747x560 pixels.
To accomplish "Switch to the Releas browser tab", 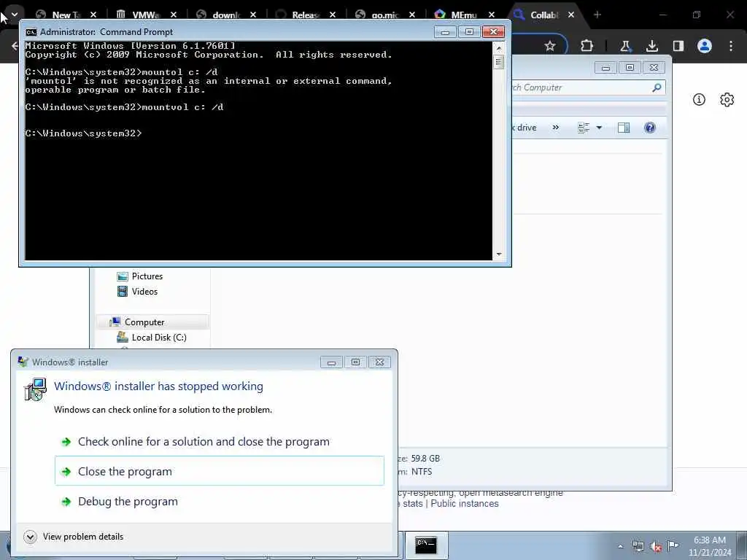I will pyautogui.click(x=305, y=15).
